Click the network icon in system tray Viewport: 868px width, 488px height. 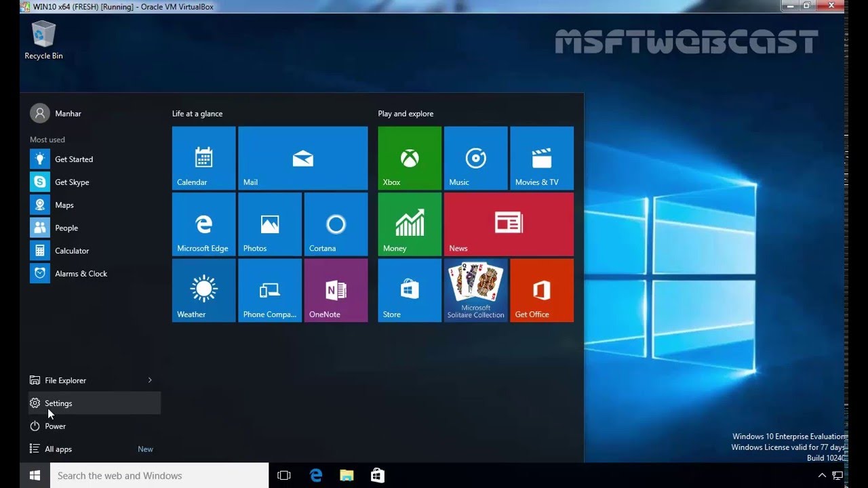point(837,476)
